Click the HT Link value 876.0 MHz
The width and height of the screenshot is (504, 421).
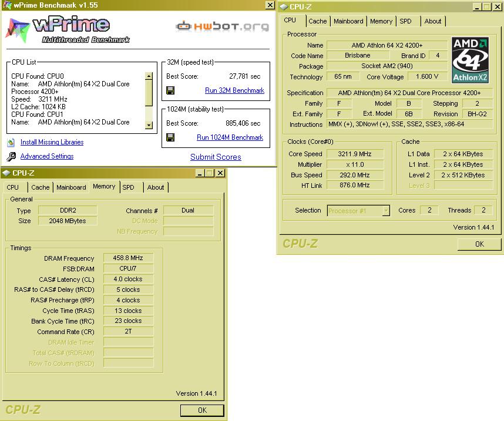click(x=355, y=185)
